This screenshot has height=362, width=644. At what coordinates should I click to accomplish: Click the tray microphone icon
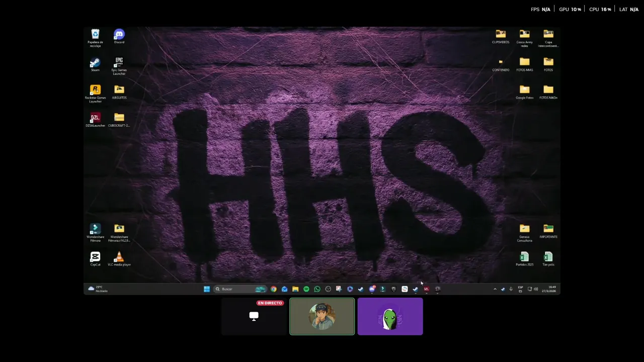tap(511, 289)
